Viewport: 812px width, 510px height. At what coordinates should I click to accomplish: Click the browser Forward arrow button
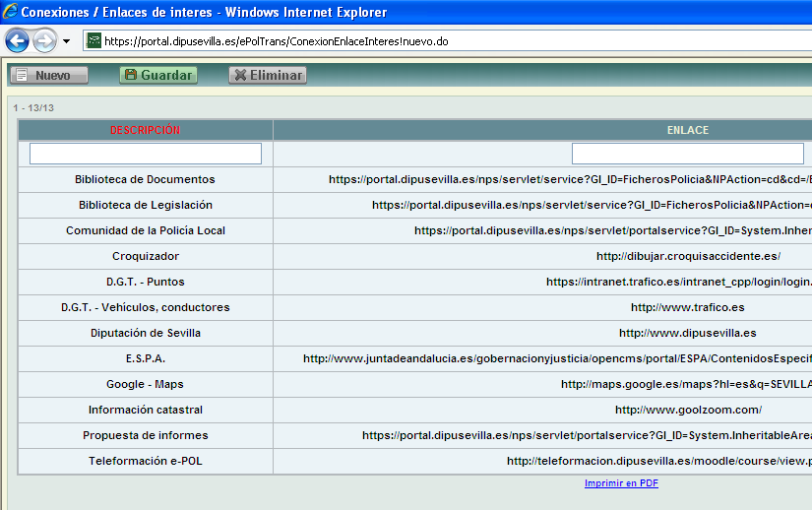[x=44, y=41]
